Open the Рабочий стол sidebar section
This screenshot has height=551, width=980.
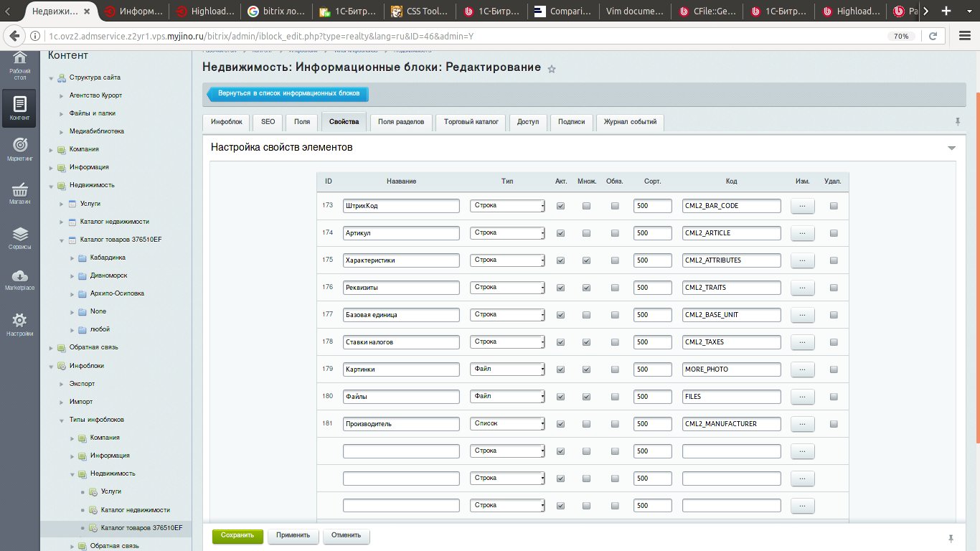click(20, 65)
